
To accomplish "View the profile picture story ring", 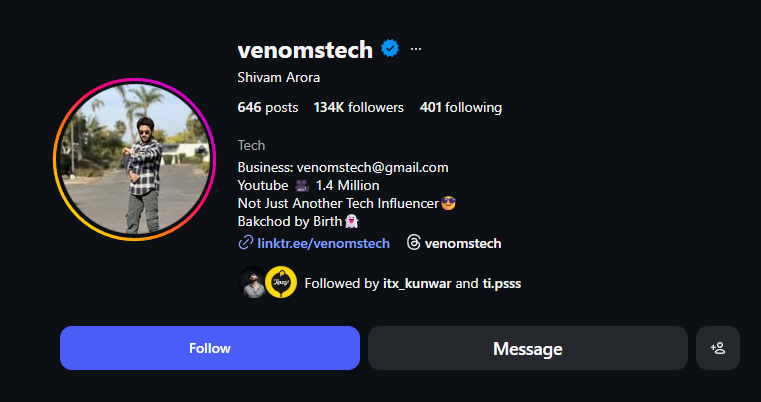I will 134,159.
